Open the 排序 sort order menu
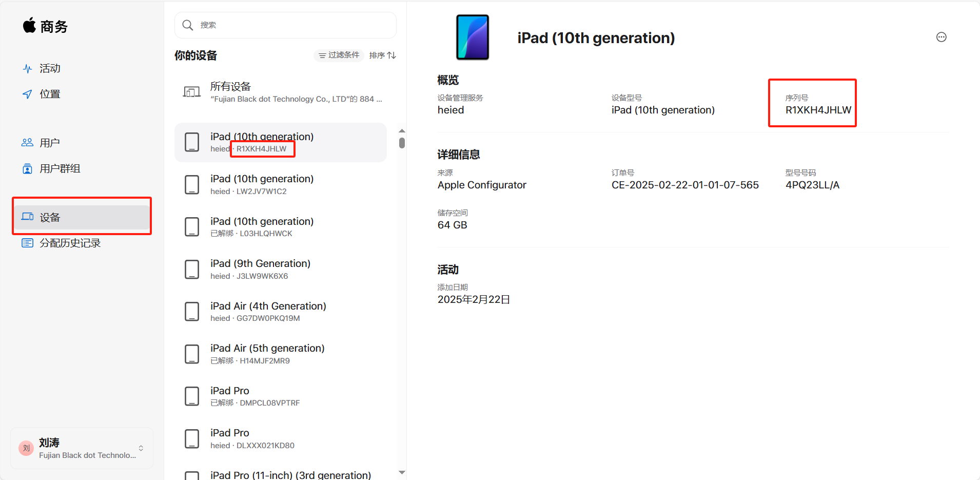980x480 pixels. 383,55
